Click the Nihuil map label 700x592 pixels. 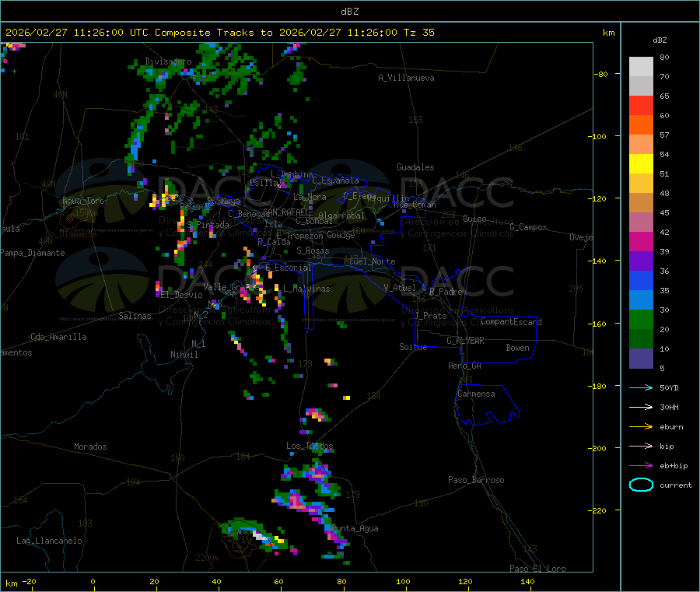pyautogui.click(x=184, y=355)
